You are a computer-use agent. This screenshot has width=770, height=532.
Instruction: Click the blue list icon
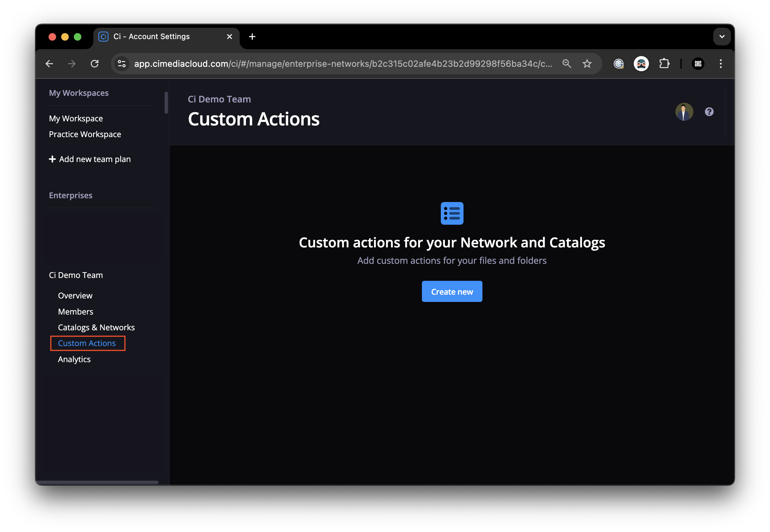(452, 213)
